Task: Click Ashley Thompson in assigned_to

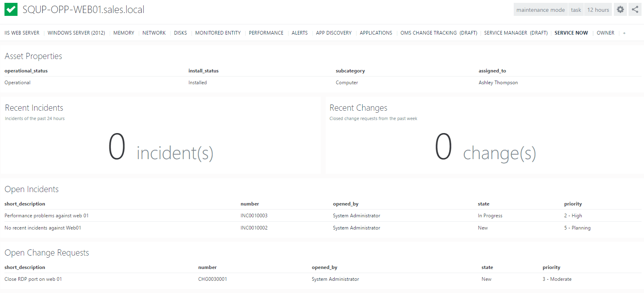Action: click(498, 83)
